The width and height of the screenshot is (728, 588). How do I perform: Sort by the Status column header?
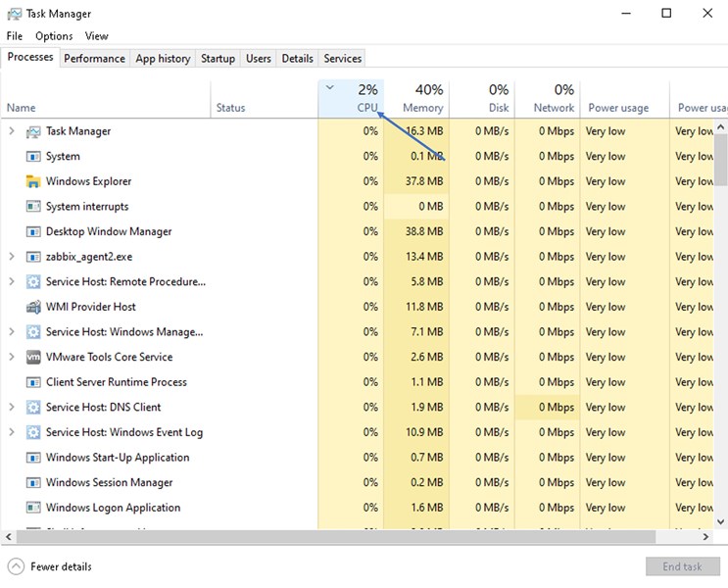(265, 99)
